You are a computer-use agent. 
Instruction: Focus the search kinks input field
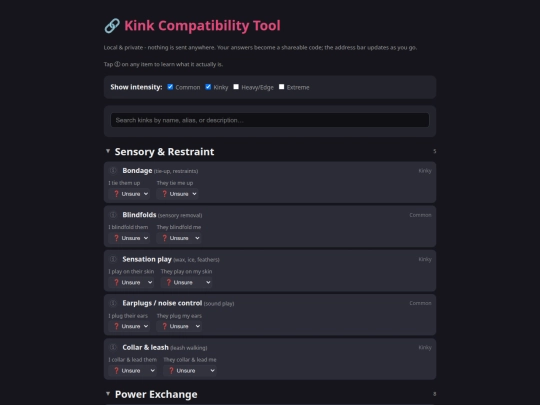[x=270, y=120]
